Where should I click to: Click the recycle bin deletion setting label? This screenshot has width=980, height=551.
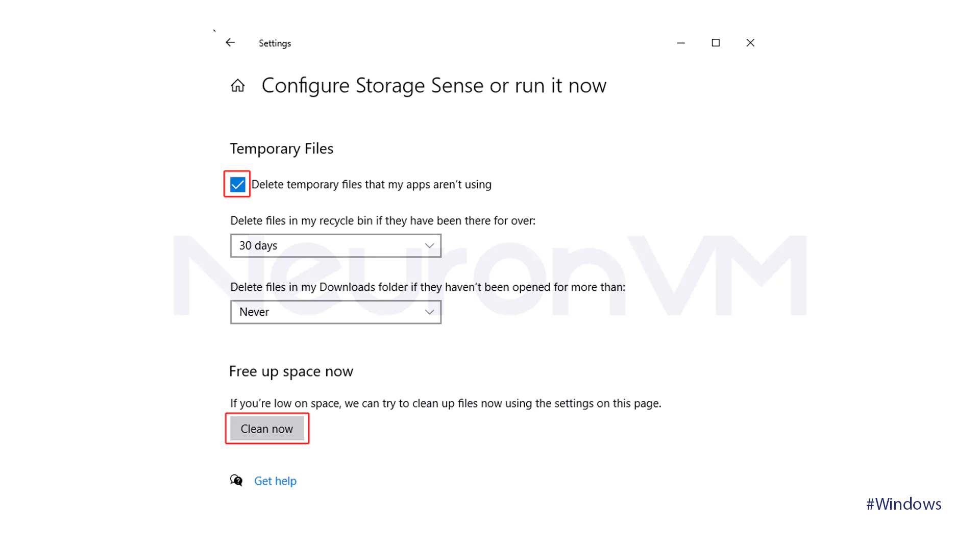pyautogui.click(x=382, y=221)
